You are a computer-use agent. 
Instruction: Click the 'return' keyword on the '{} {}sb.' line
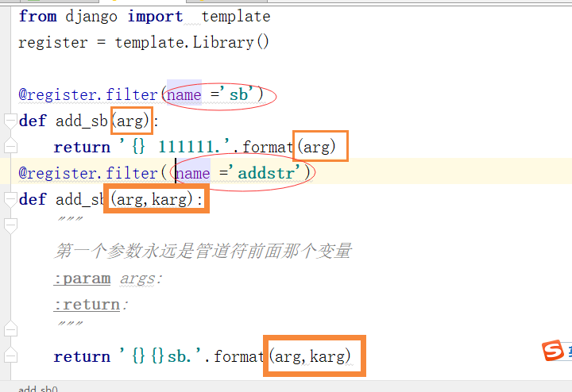[82, 356]
